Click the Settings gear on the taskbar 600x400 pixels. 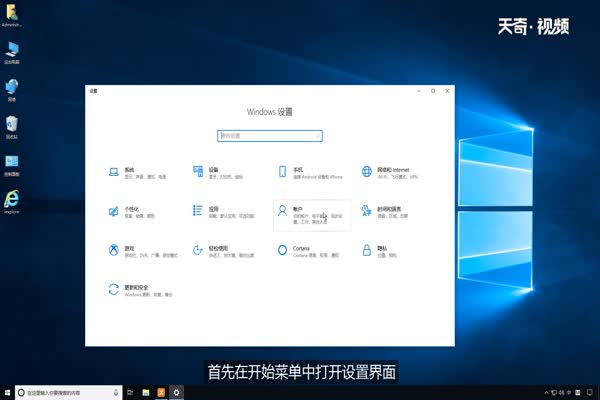(176, 393)
